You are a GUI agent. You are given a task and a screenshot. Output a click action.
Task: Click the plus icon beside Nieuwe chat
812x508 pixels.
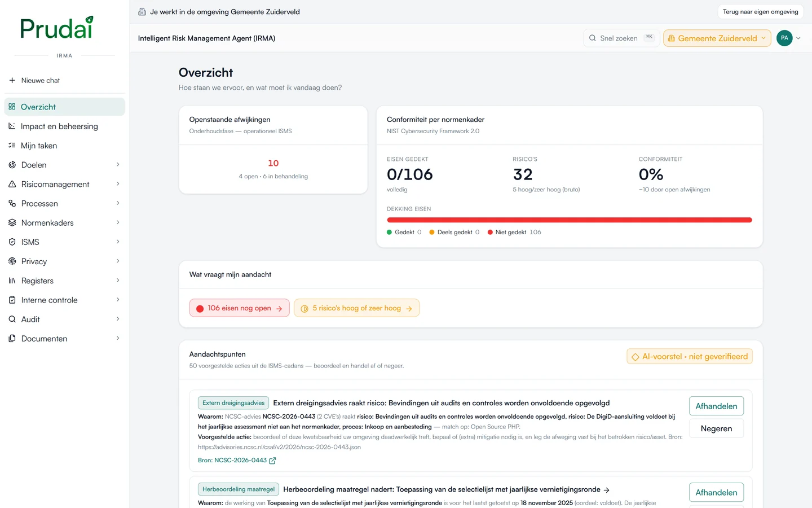(12, 80)
